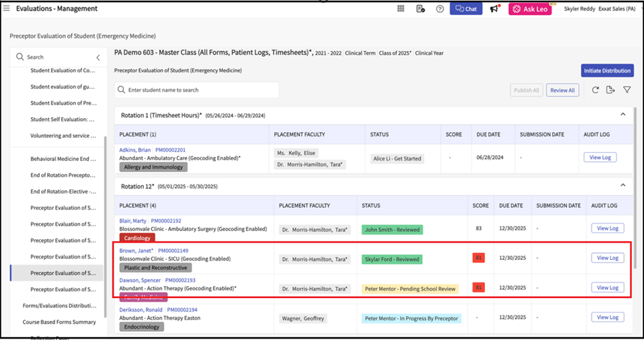The height and width of the screenshot is (340, 644).
Task: Click the red score 81 badge for Brown, Janet
Action: click(x=478, y=258)
